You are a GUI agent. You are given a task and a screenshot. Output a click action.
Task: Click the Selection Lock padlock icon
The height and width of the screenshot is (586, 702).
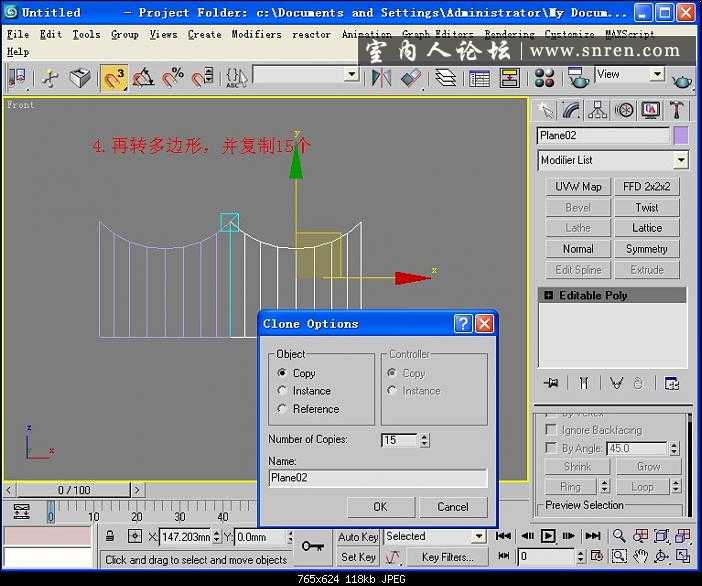tap(109, 537)
